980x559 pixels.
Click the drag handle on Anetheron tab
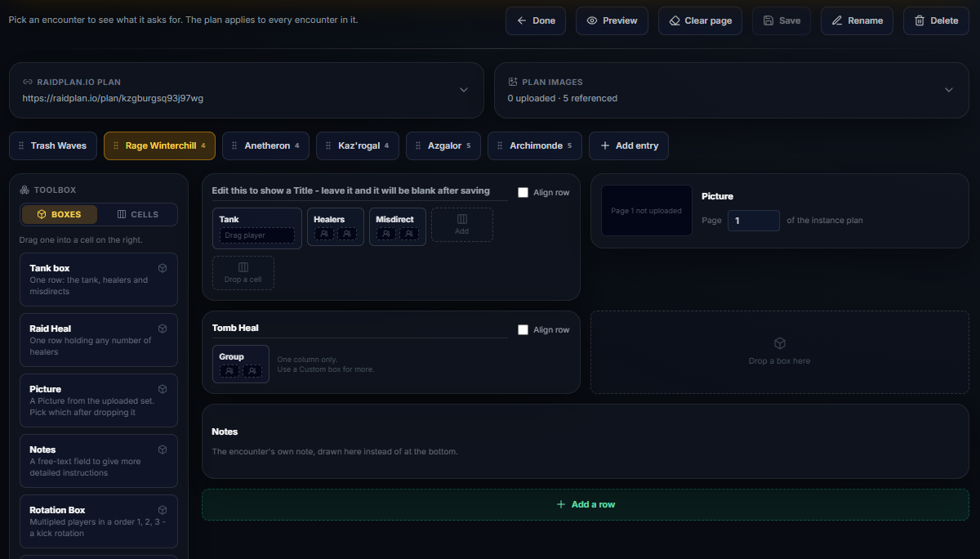click(x=234, y=145)
